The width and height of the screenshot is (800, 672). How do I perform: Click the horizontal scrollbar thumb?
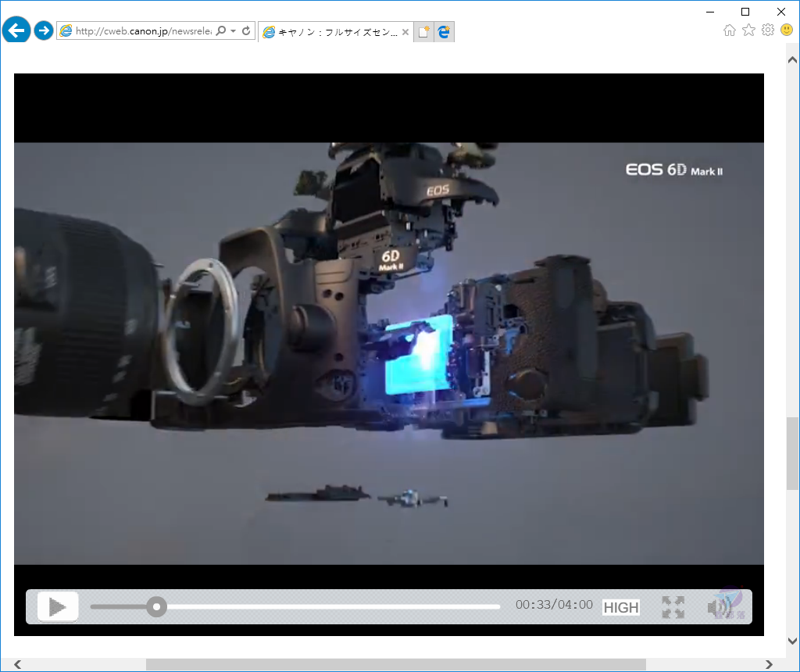click(x=396, y=664)
